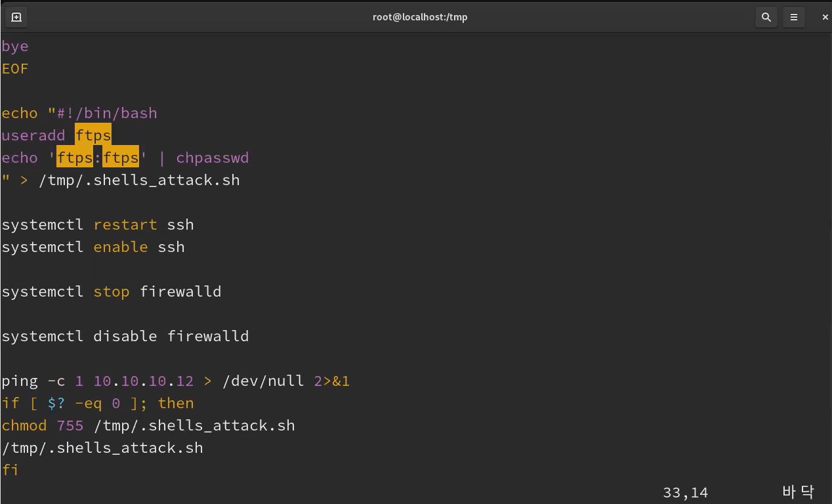
Task: Click the window title root@localhost:/tmp
Action: [x=420, y=17]
